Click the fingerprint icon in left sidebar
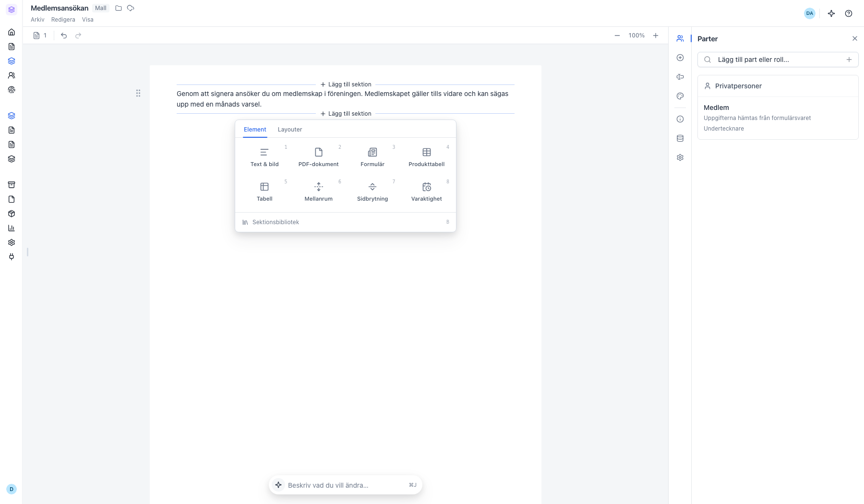The height and width of the screenshot is (504, 864). [x=12, y=90]
